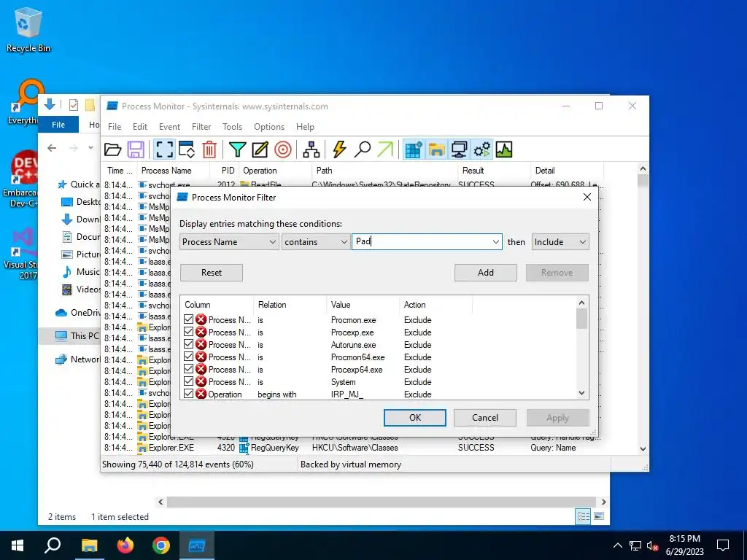
Task: Click the Find magnifier toolbar icon
Action: coord(363,149)
